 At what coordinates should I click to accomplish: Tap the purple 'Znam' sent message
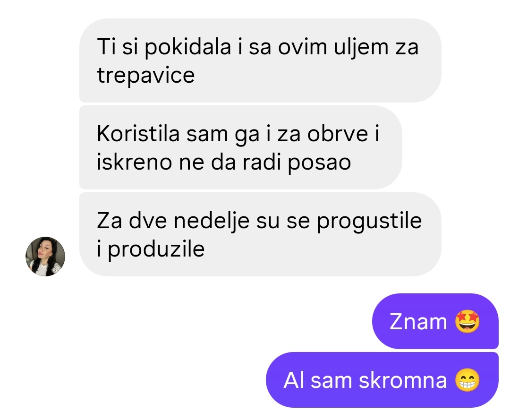(x=435, y=321)
